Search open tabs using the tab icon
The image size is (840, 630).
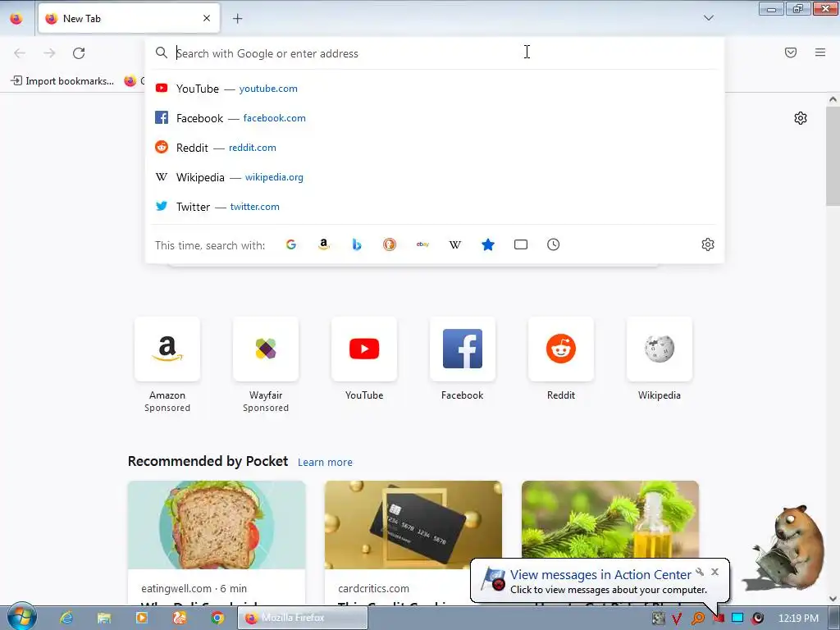[x=521, y=244]
